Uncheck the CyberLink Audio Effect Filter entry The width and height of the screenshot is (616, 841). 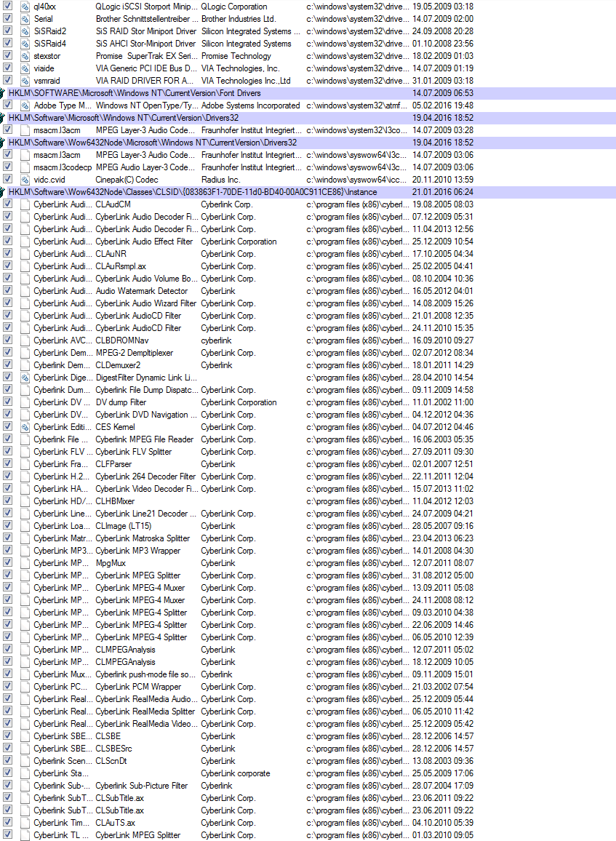tap(7, 241)
